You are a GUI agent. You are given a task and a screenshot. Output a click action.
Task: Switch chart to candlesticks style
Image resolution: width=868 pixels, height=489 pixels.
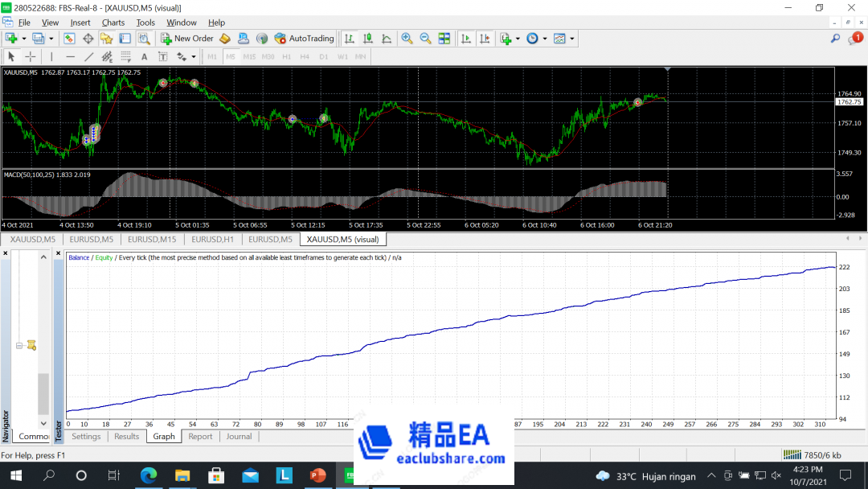click(368, 39)
